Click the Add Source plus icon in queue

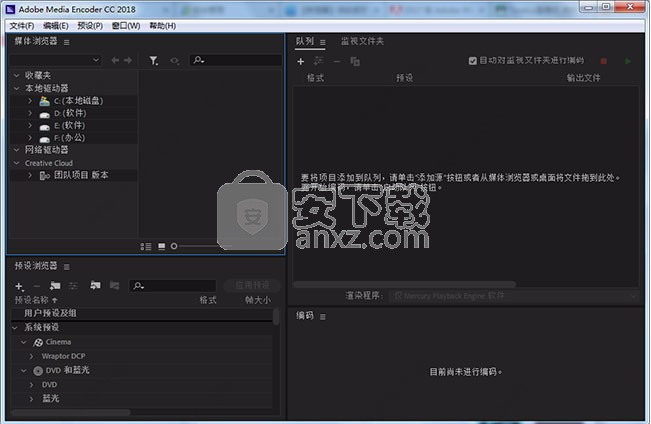coord(301,61)
